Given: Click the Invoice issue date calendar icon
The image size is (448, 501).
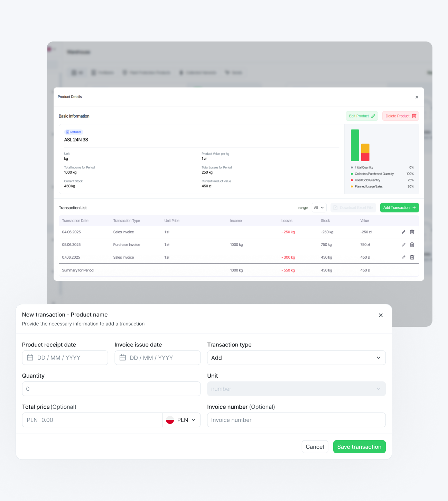Looking at the screenshot, I should pyautogui.click(x=123, y=358).
